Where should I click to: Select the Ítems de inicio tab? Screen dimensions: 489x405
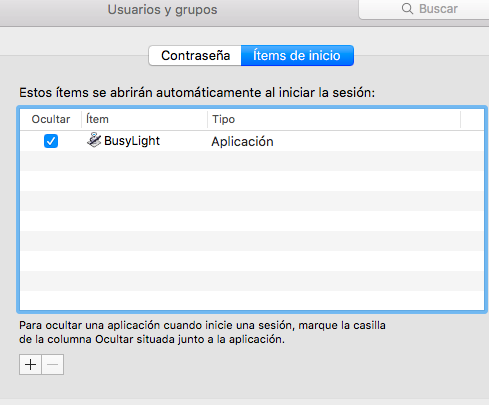(x=297, y=56)
